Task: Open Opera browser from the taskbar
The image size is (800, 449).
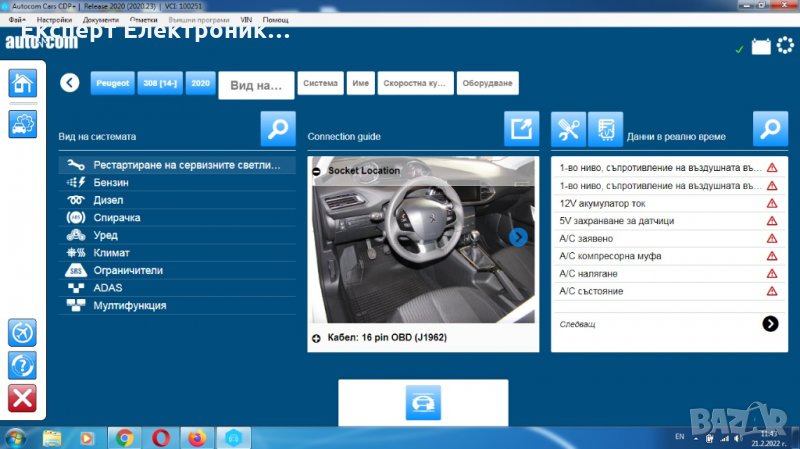Action: click(x=160, y=438)
